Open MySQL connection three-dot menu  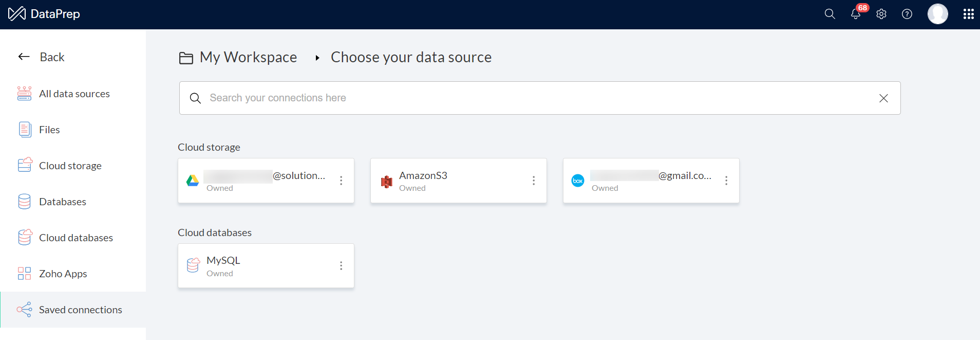[x=341, y=265]
